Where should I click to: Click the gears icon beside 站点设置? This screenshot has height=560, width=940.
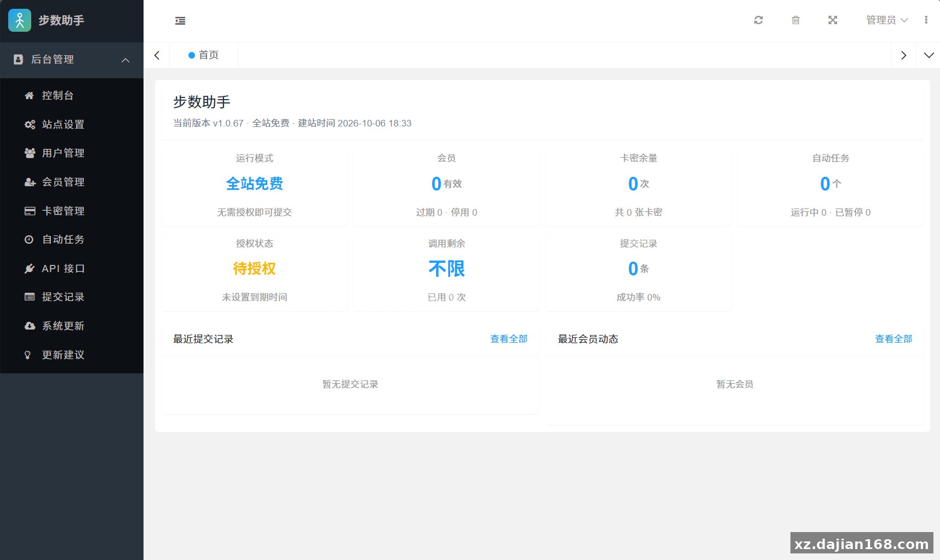30,124
